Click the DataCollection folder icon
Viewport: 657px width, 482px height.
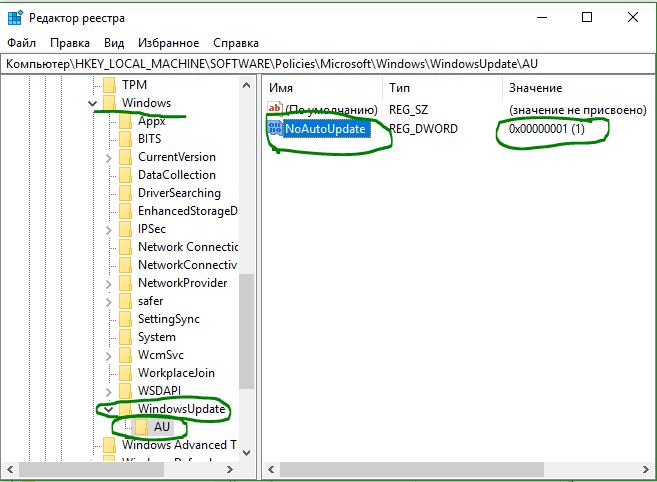126,175
